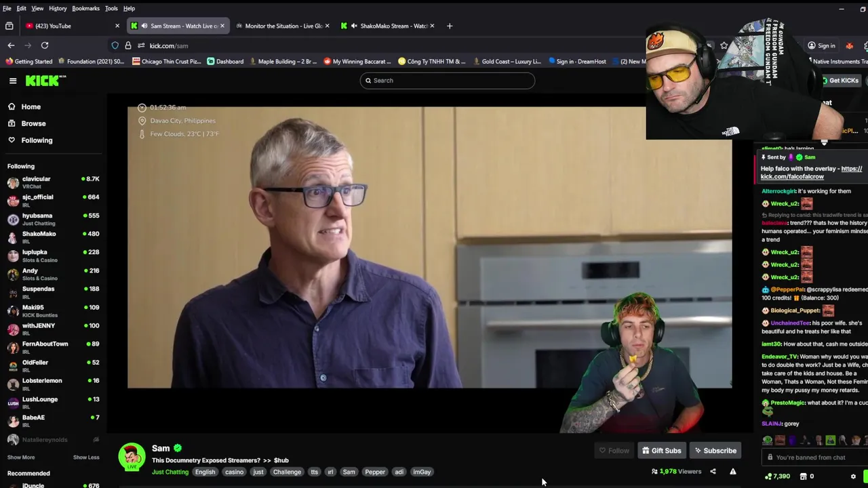Open the File menu

[7, 8]
